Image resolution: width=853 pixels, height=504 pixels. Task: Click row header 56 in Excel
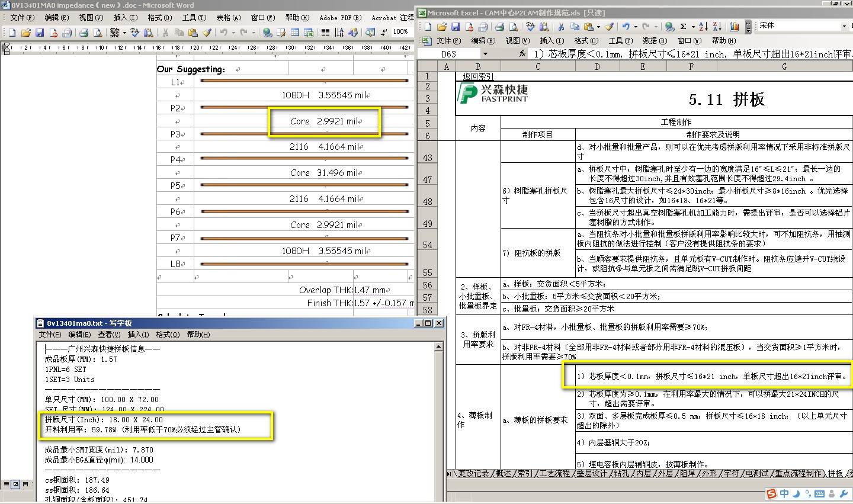coord(428,285)
